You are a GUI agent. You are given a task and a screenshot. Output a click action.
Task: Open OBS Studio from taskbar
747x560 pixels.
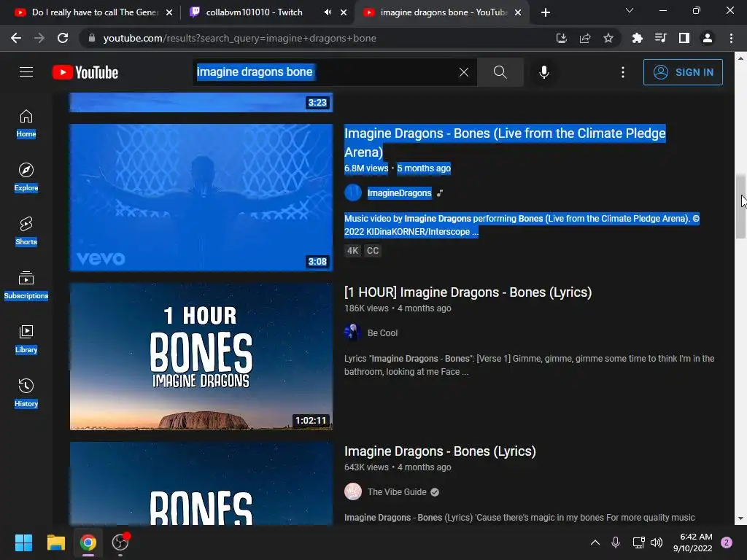(x=120, y=542)
